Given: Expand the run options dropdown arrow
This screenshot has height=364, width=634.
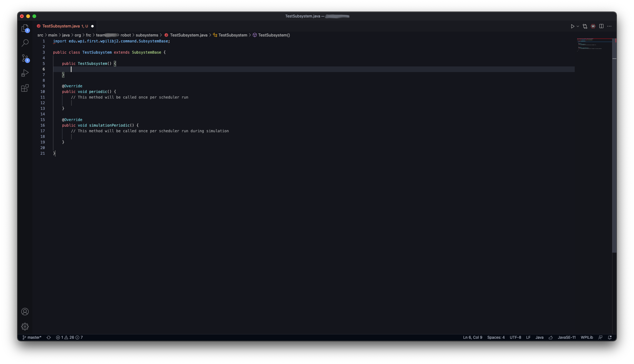Looking at the screenshot, I should (578, 26).
